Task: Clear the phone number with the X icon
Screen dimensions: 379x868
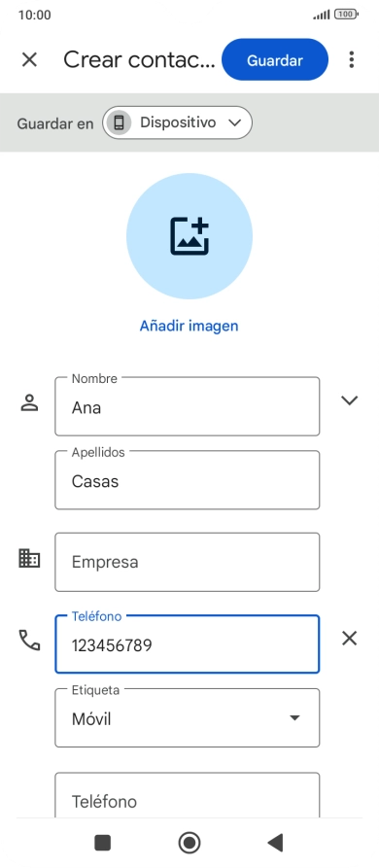Action: [349, 639]
